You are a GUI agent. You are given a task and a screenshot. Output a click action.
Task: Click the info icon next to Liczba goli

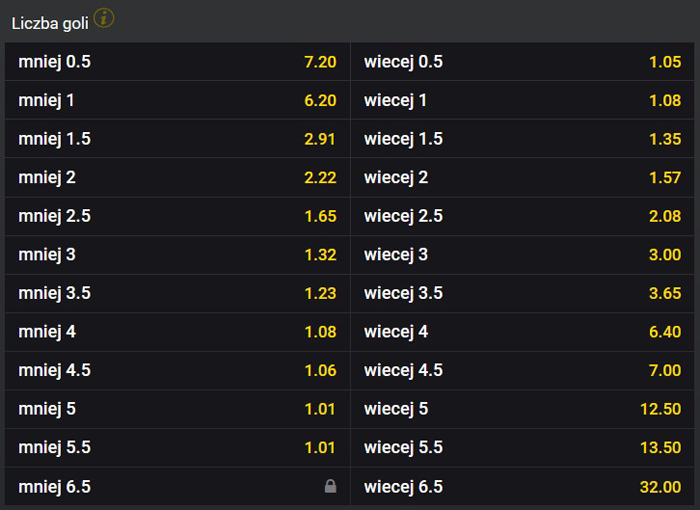(x=104, y=18)
